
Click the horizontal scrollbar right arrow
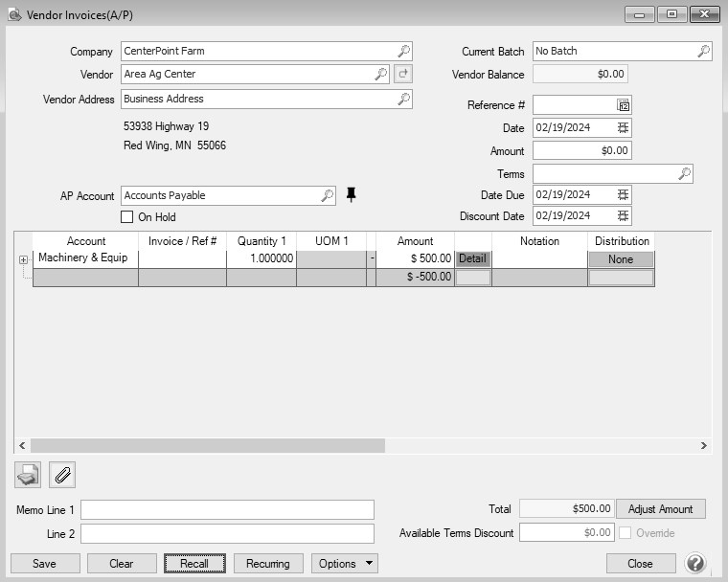[x=703, y=445]
